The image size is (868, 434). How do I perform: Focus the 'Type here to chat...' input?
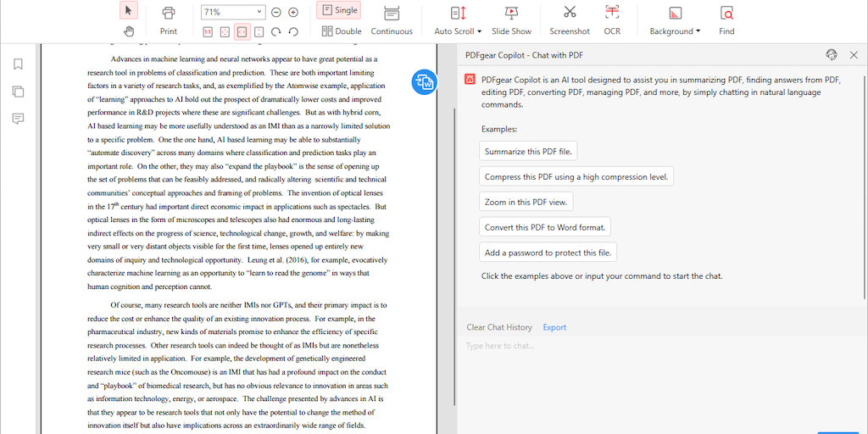click(x=662, y=382)
